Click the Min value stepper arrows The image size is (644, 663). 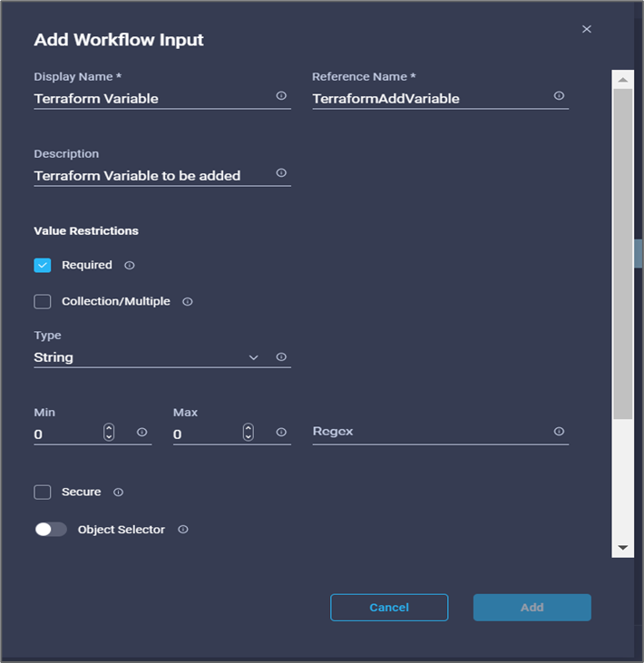pyautogui.click(x=109, y=432)
